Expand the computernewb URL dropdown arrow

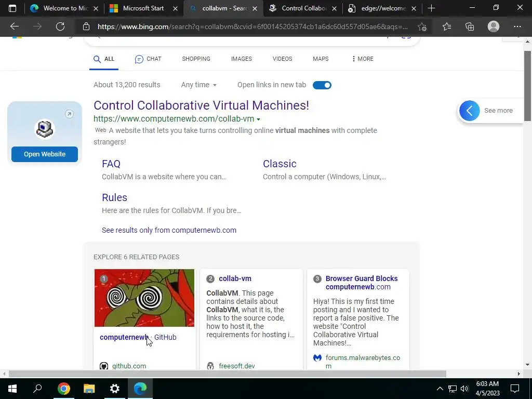click(259, 119)
